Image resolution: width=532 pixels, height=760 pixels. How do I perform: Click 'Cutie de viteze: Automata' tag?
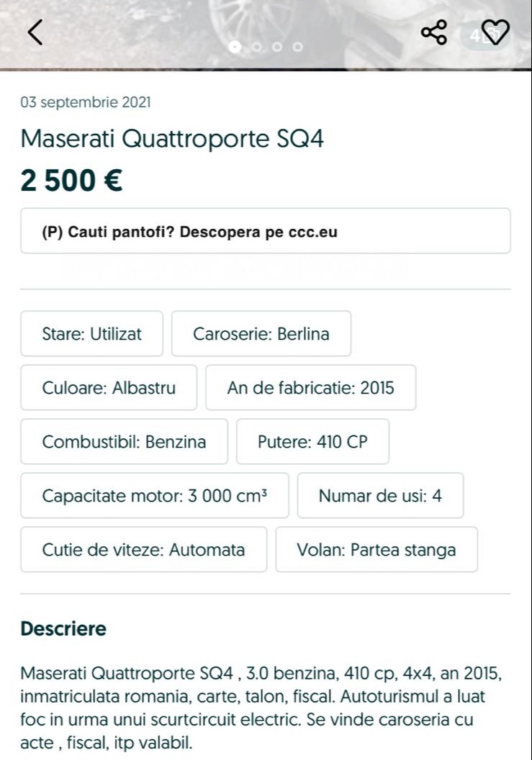tap(143, 550)
